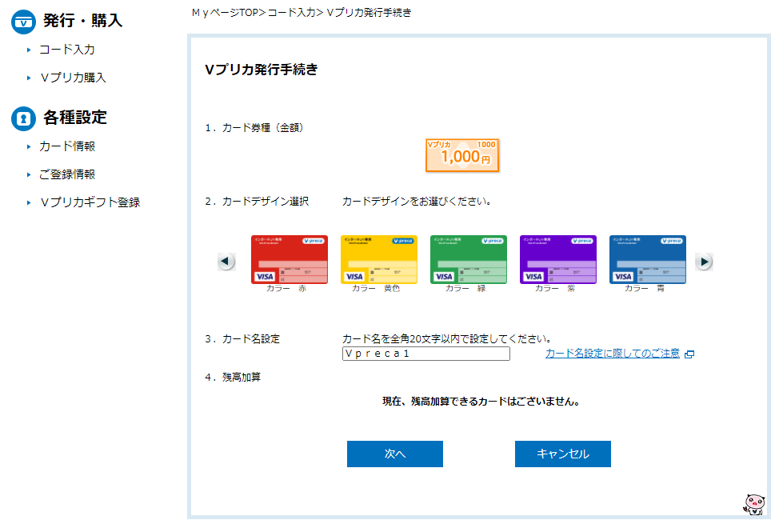Click the arrow icon next to カード情報

click(x=30, y=146)
